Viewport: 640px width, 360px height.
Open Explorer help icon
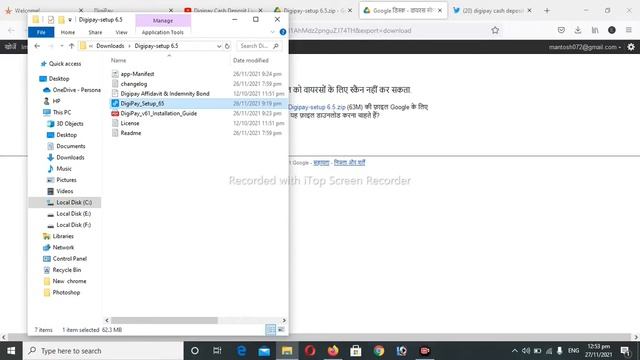tap(282, 32)
